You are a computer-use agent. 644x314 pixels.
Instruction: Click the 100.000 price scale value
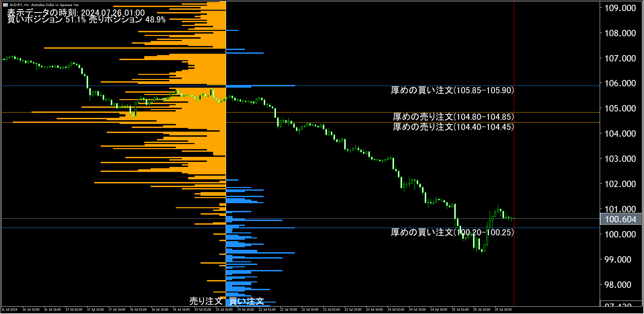pos(620,234)
